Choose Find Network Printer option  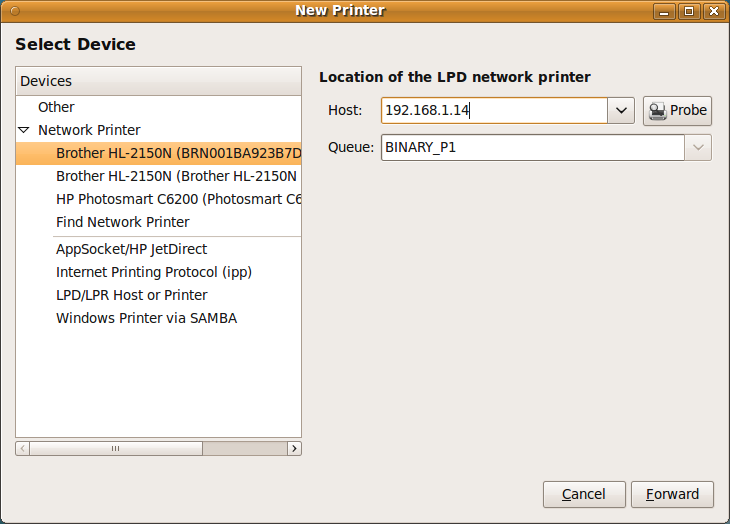tap(122, 222)
